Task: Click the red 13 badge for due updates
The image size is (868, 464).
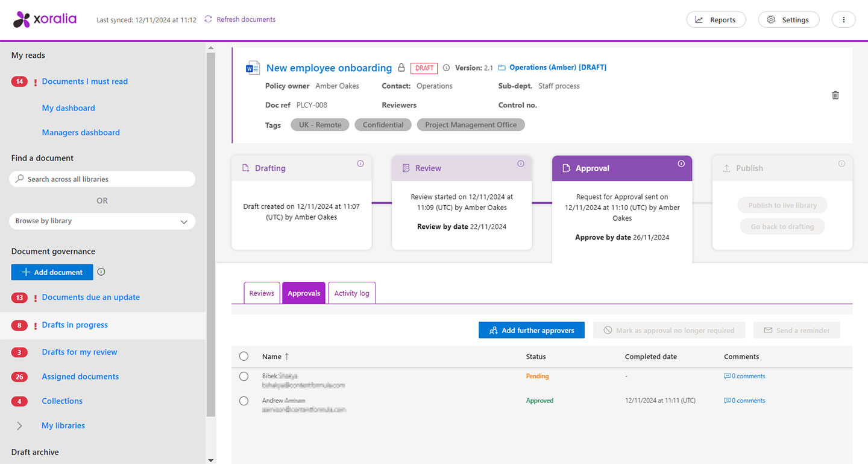Action: (x=19, y=297)
